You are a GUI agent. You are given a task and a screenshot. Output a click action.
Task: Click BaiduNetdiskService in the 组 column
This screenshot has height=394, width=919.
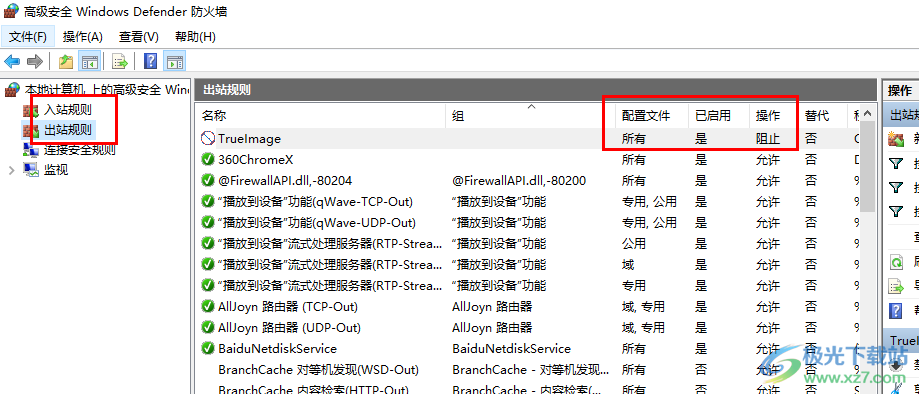511,348
